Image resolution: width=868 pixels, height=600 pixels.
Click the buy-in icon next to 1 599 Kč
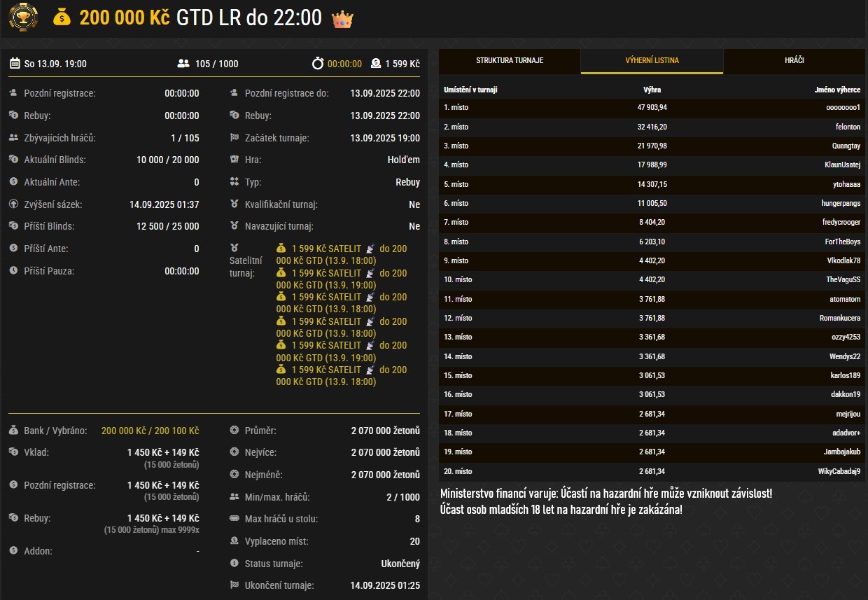click(376, 64)
